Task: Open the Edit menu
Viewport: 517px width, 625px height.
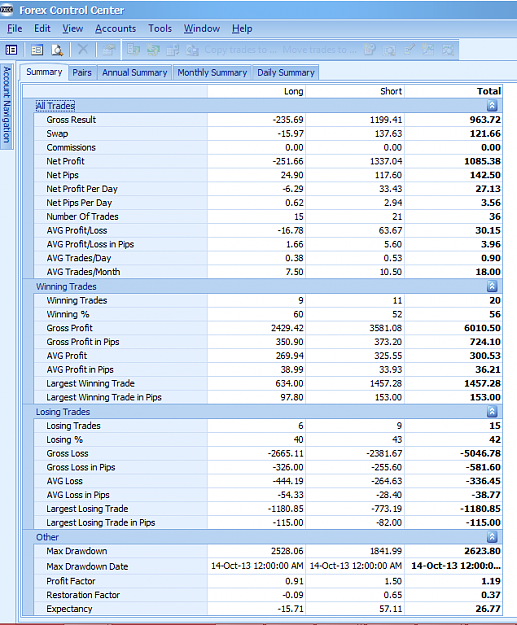Action: tap(42, 29)
